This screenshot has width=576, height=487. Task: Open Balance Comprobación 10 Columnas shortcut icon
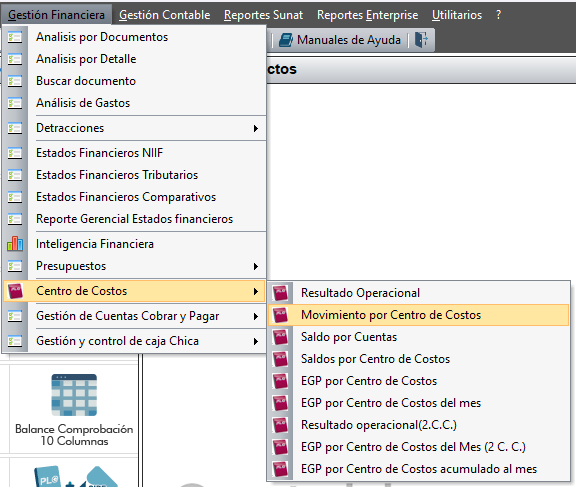point(74,395)
